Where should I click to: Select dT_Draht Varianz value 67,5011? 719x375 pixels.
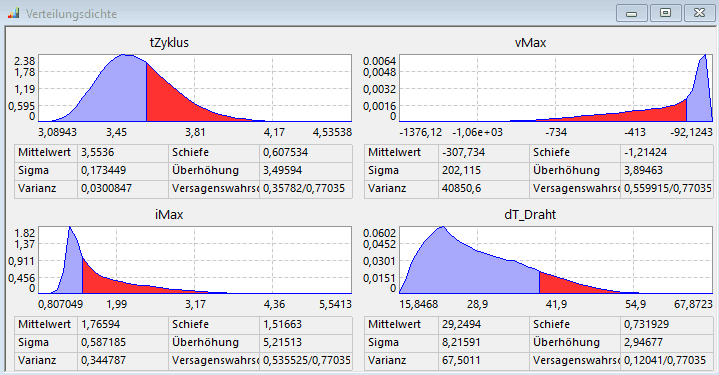tap(461, 360)
